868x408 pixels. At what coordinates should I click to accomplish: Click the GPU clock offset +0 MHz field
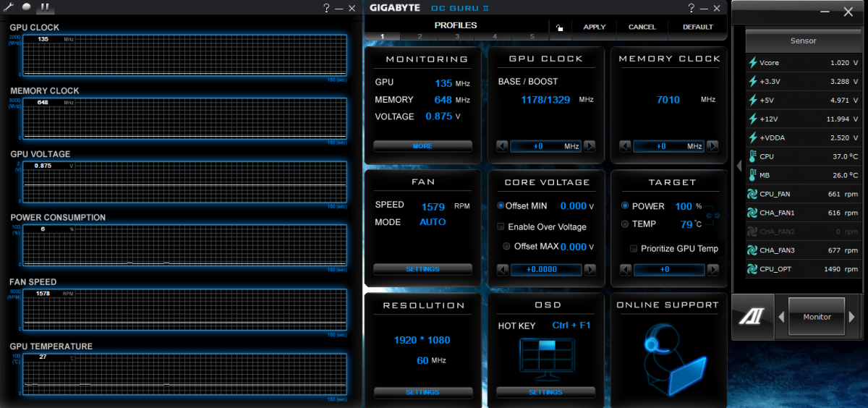546,146
